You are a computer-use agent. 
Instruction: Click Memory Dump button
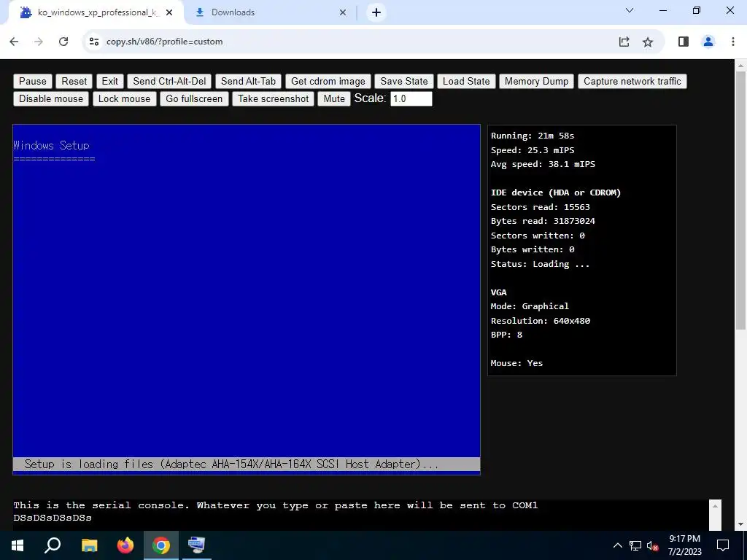coord(536,82)
